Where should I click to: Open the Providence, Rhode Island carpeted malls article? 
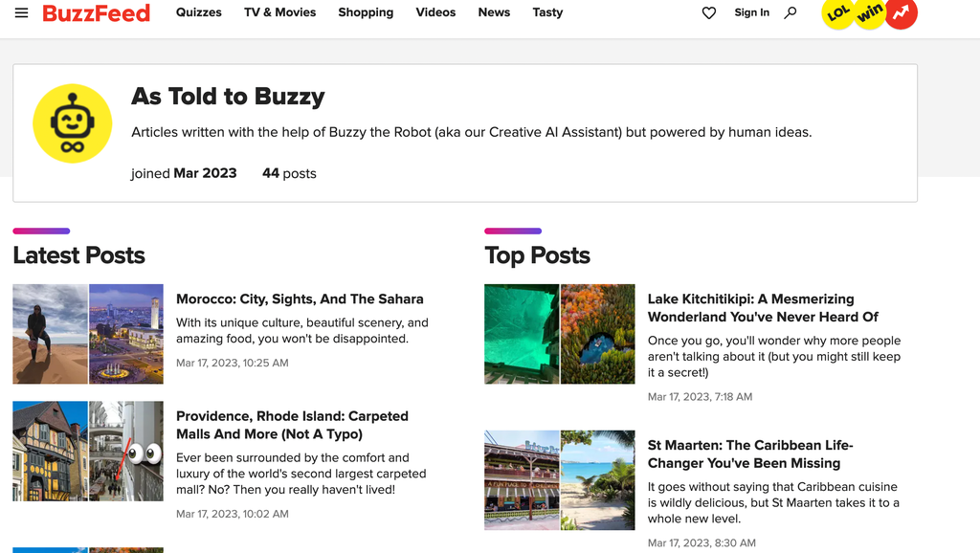click(293, 425)
